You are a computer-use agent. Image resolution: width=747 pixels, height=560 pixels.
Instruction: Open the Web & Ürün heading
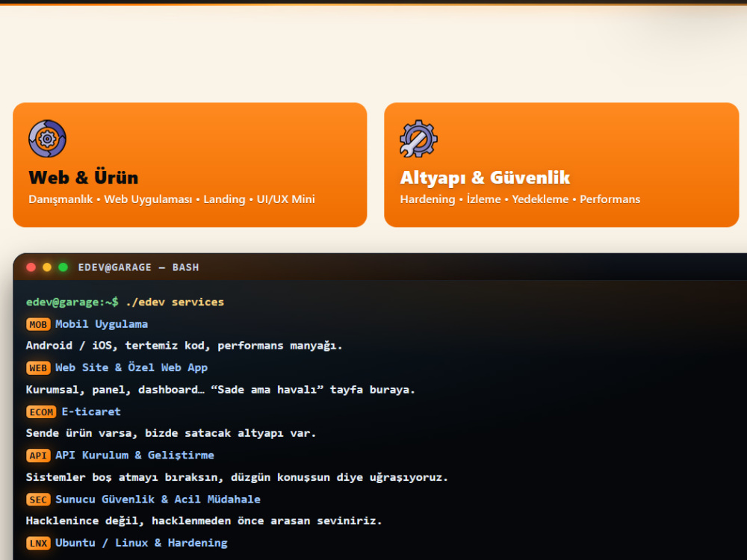point(84,177)
